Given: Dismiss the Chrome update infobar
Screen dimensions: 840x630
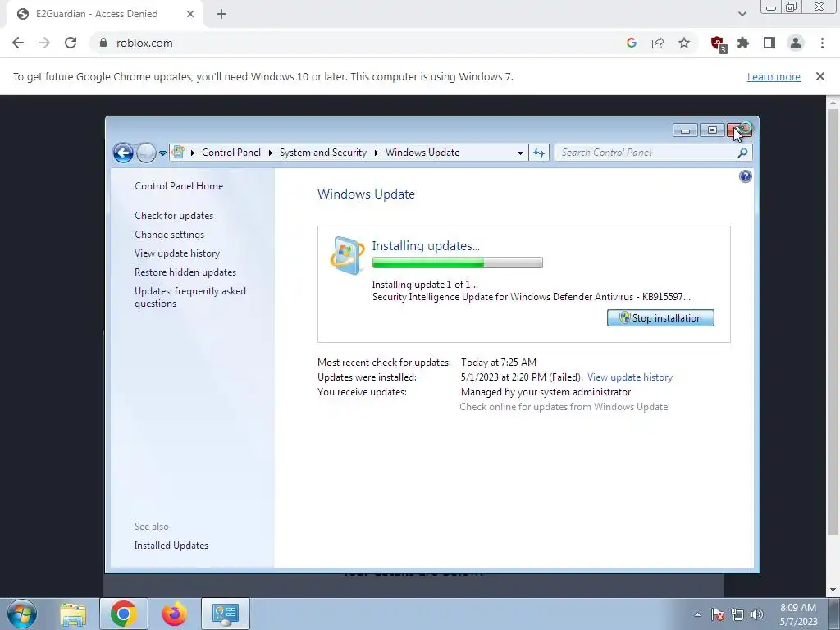Looking at the screenshot, I should pos(819,76).
